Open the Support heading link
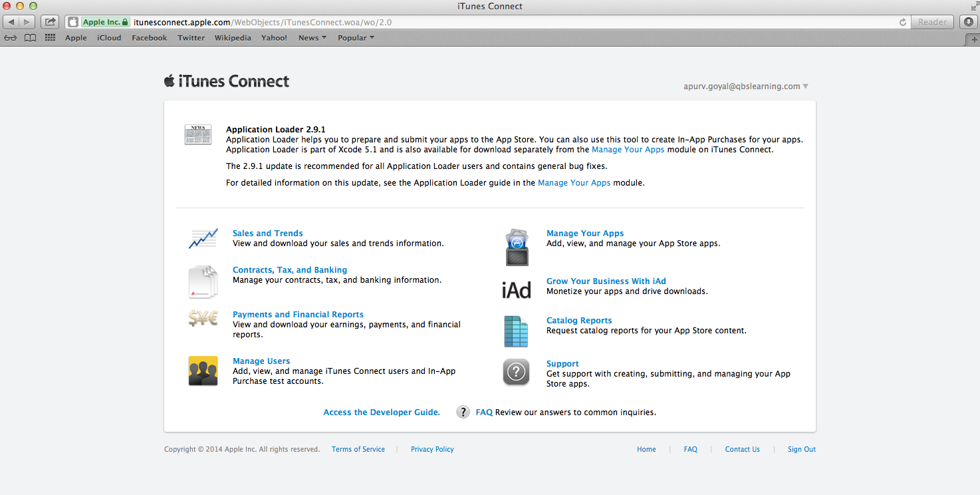Viewport: 980px width, 495px height. [x=562, y=364]
